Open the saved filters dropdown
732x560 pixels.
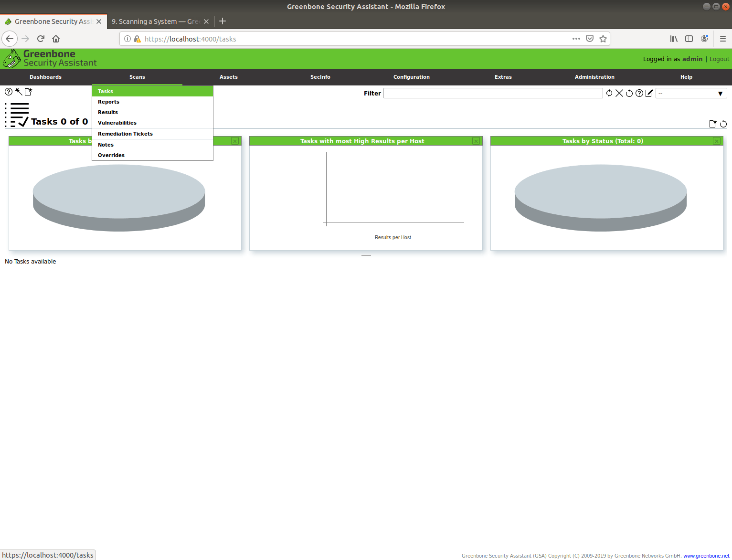click(x=691, y=93)
